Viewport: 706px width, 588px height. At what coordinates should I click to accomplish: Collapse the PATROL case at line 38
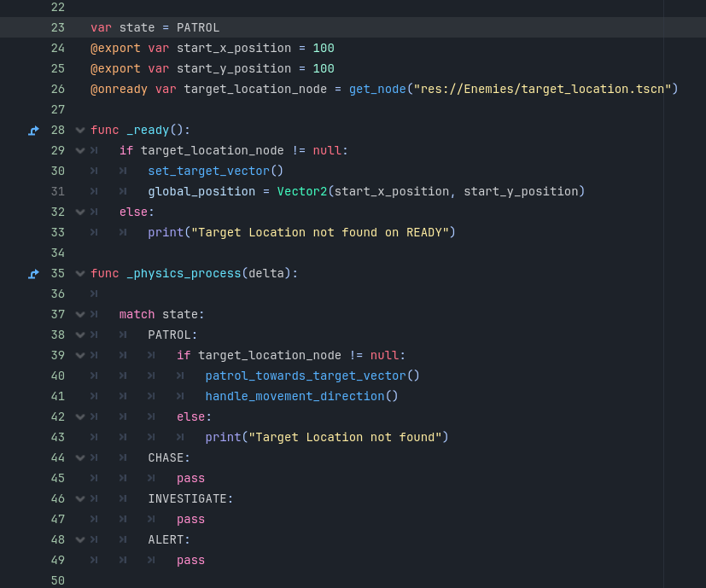click(80, 335)
